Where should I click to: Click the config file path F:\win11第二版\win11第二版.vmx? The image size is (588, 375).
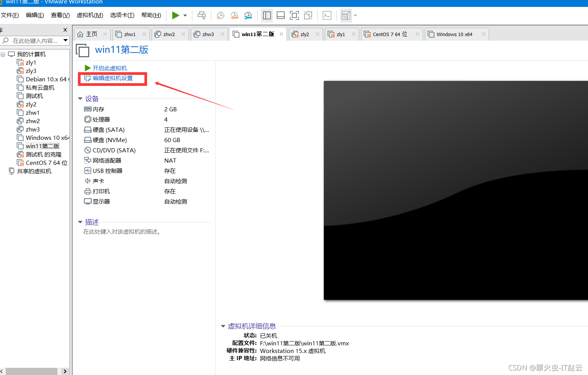[x=304, y=343]
